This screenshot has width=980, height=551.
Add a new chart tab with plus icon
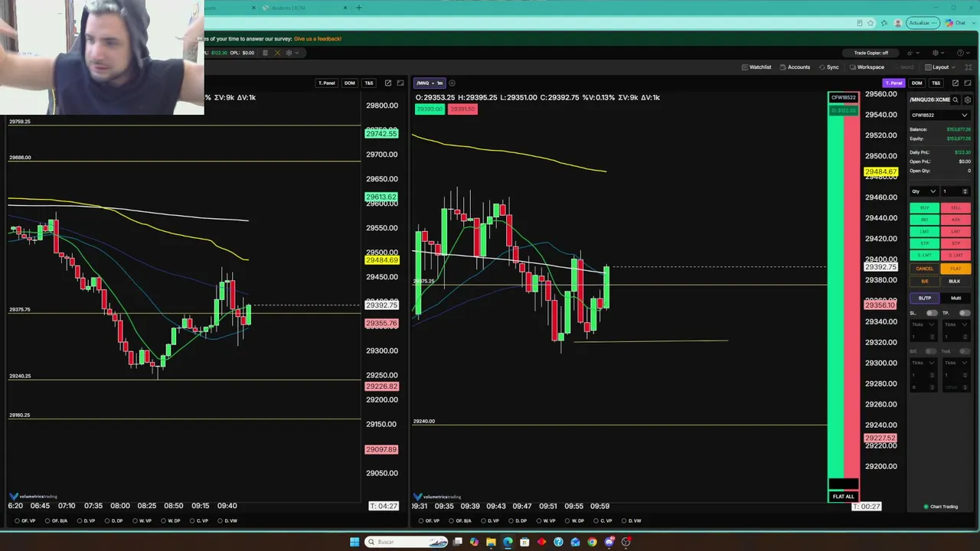(x=452, y=83)
